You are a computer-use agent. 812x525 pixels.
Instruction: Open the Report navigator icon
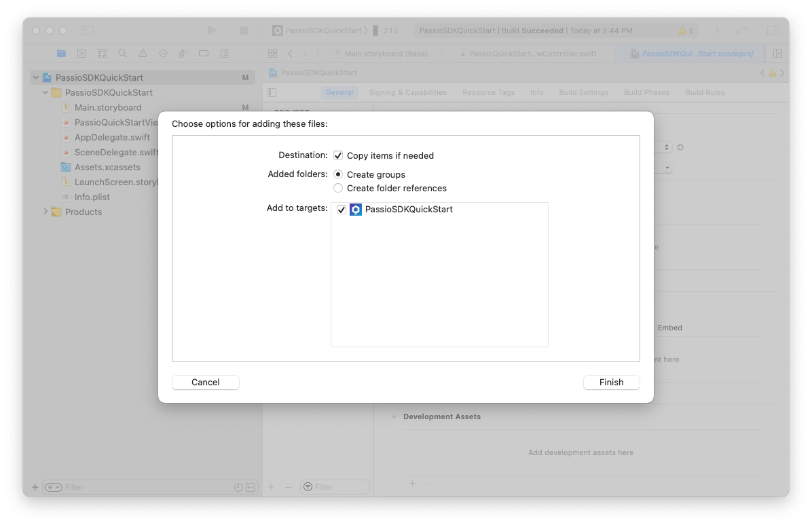pyautogui.click(x=224, y=54)
